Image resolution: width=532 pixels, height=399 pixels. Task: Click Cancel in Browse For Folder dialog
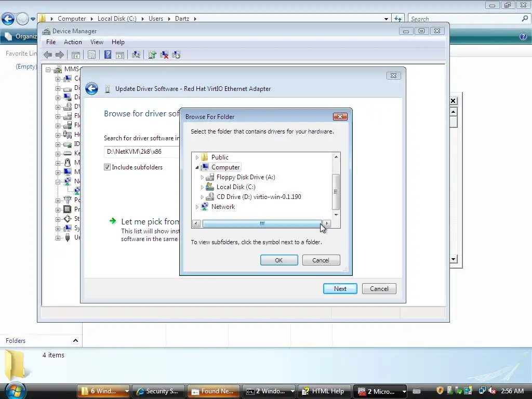tap(321, 260)
